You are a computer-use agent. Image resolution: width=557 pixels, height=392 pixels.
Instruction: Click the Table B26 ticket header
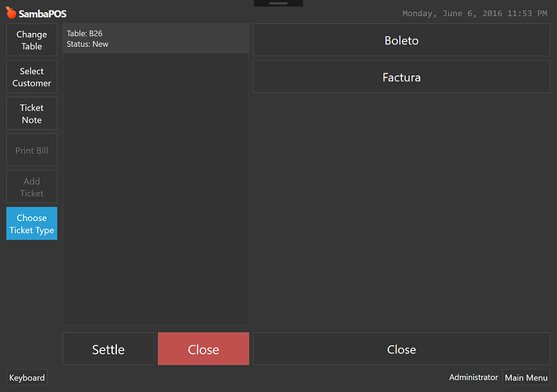156,39
